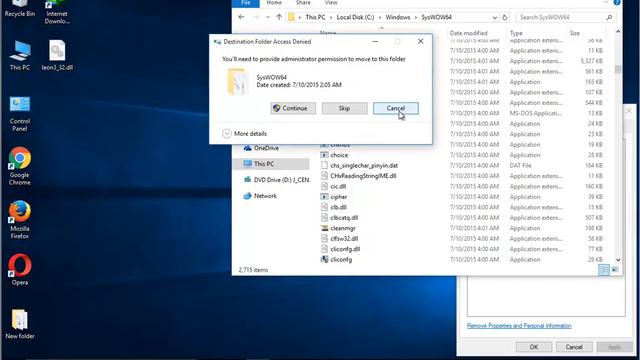Open the Home ribbon tab
The height and width of the screenshot is (360, 640).
coord(274,3)
